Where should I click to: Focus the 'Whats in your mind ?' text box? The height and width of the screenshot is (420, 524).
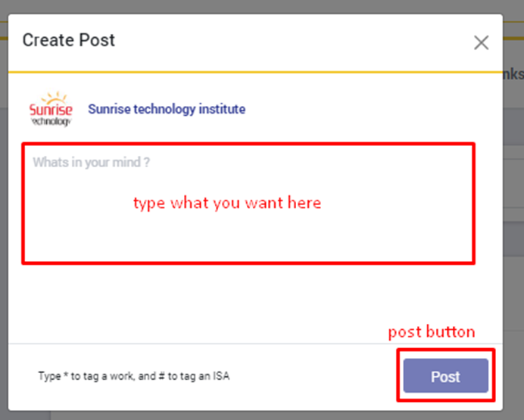point(248,203)
